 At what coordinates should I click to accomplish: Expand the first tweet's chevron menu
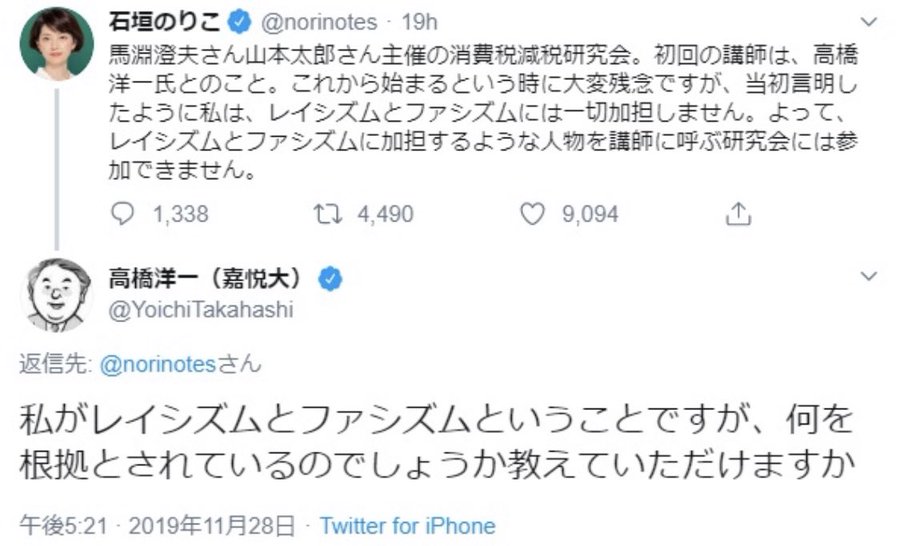point(869,22)
